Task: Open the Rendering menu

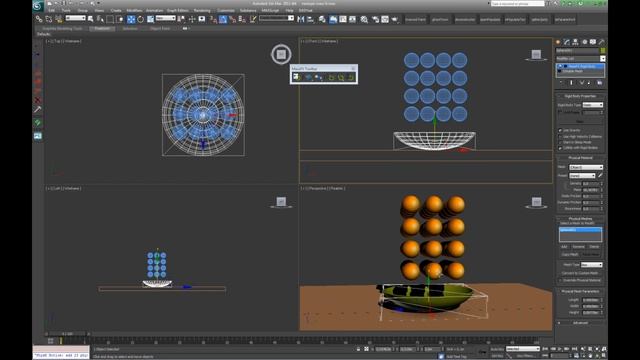Action: point(202,11)
